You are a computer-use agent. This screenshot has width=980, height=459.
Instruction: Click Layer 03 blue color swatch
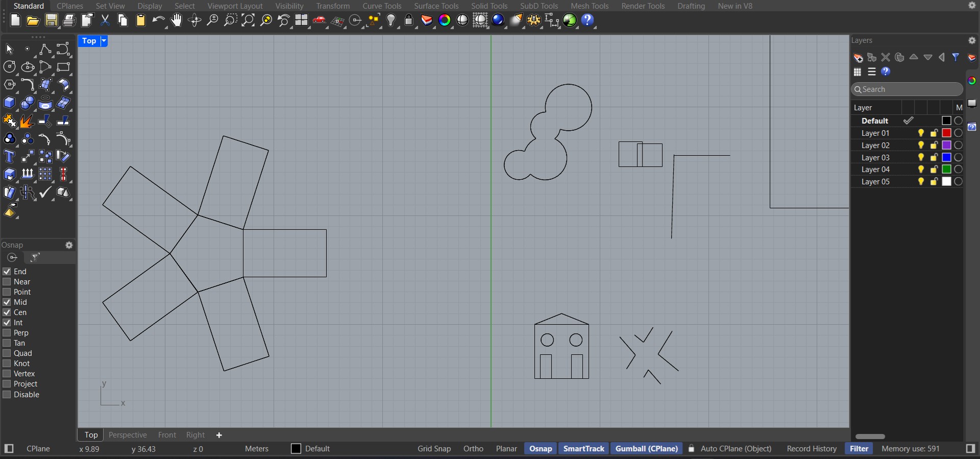coord(946,158)
